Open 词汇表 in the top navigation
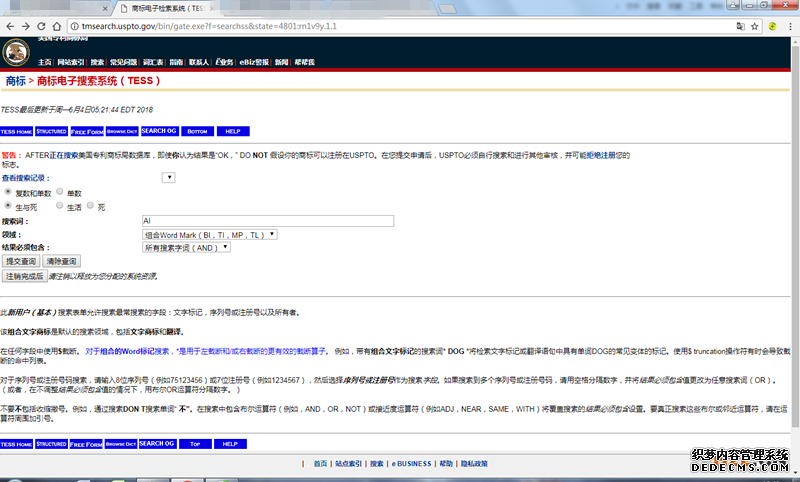The height and width of the screenshot is (482, 800). (153, 62)
